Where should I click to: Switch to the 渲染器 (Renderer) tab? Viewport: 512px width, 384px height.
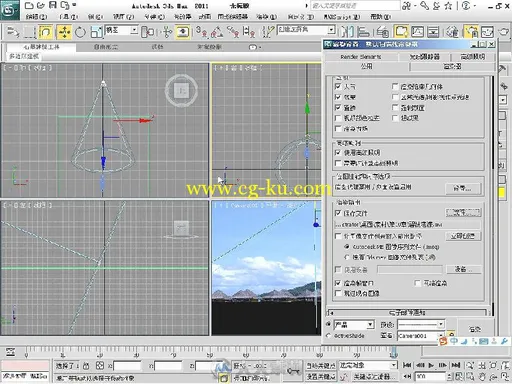coord(452,66)
